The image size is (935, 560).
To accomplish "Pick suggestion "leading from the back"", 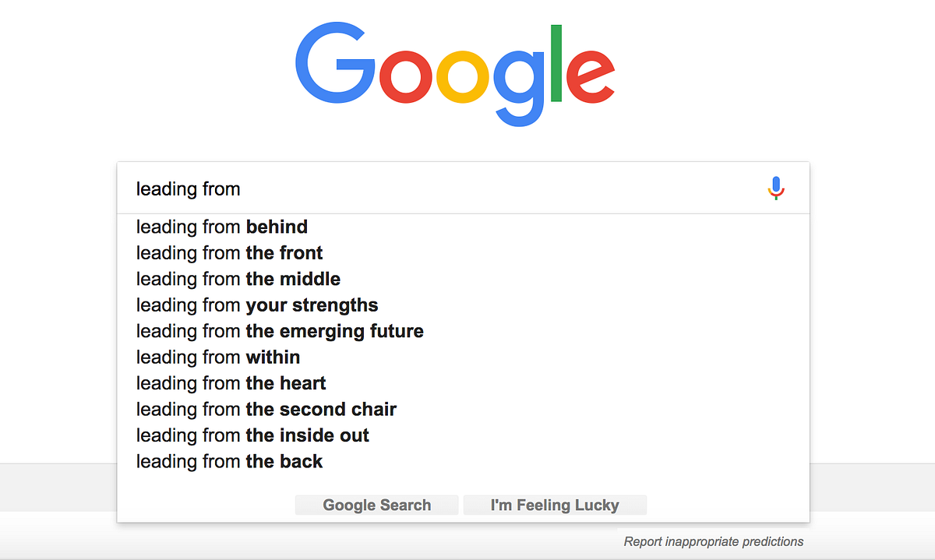I will 229,461.
